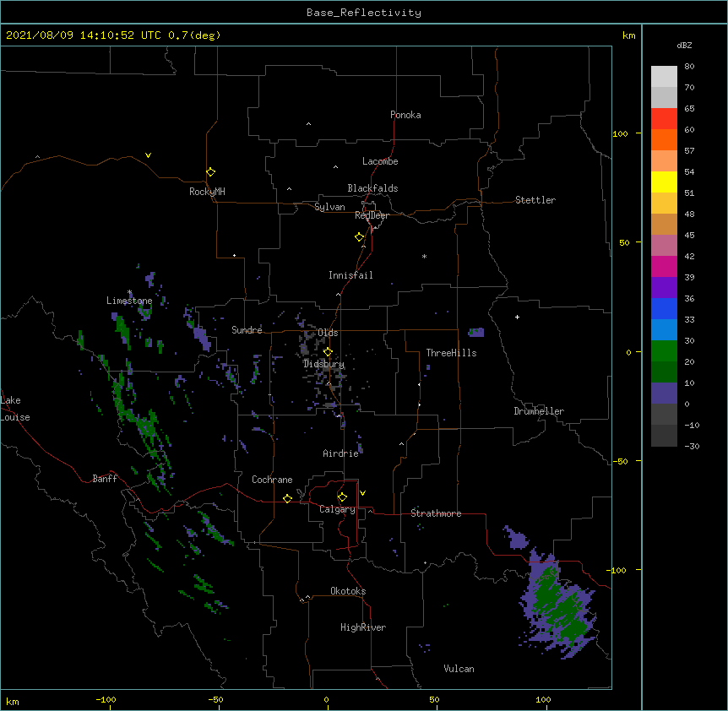Click the RockyMH label
The height and width of the screenshot is (711, 728).
(207, 192)
